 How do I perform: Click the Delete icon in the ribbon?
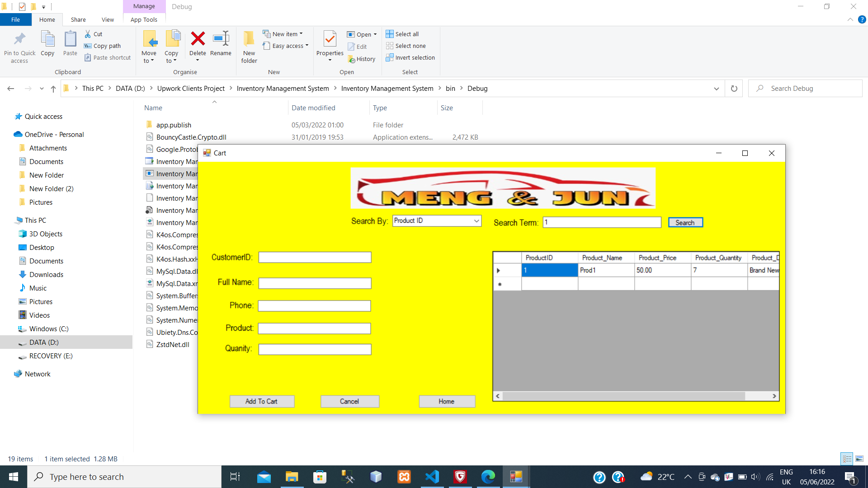198,39
